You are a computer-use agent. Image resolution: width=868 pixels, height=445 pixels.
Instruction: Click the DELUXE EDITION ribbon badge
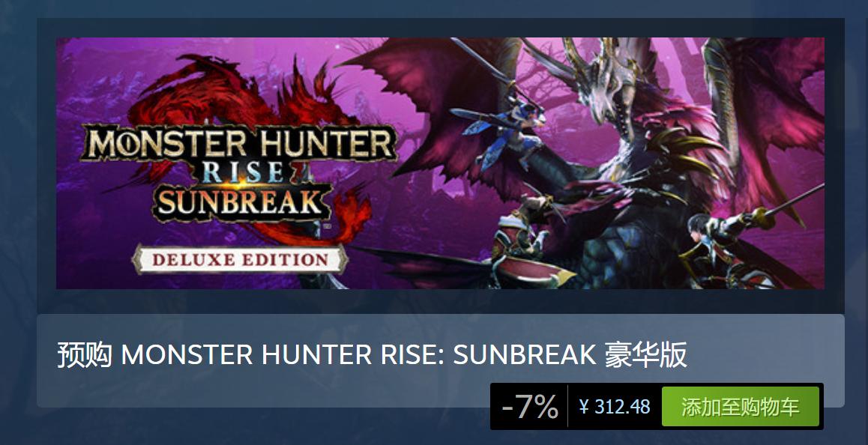point(240,259)
